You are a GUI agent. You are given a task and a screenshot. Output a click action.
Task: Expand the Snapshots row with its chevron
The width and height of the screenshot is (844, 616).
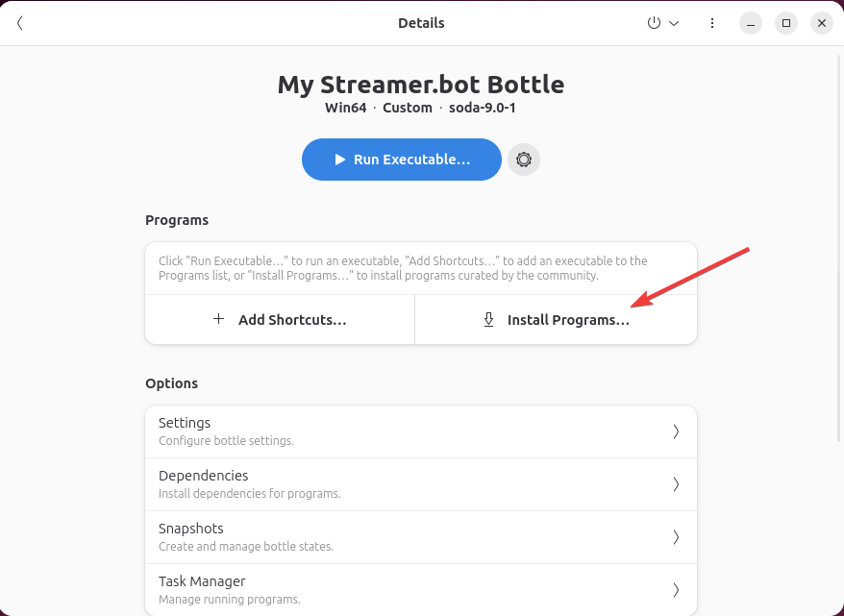(x=676, y=536)
